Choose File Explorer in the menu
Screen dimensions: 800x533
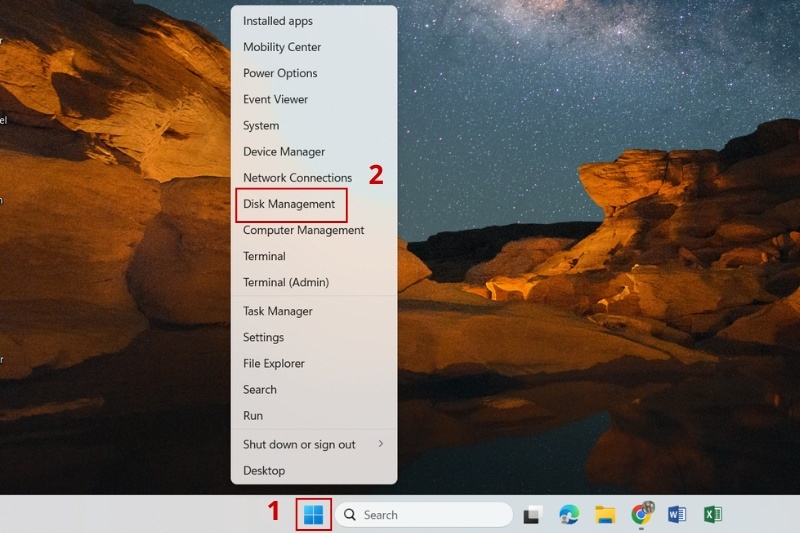[314, 363]
